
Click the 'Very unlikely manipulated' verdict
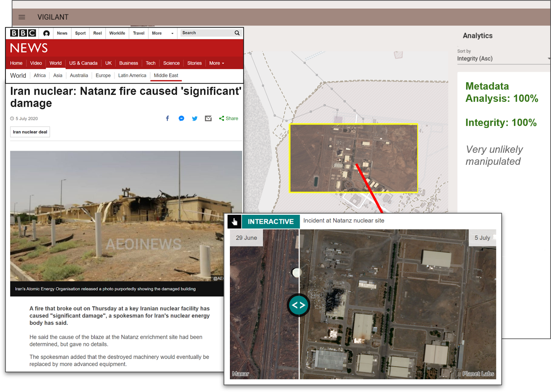494,155
